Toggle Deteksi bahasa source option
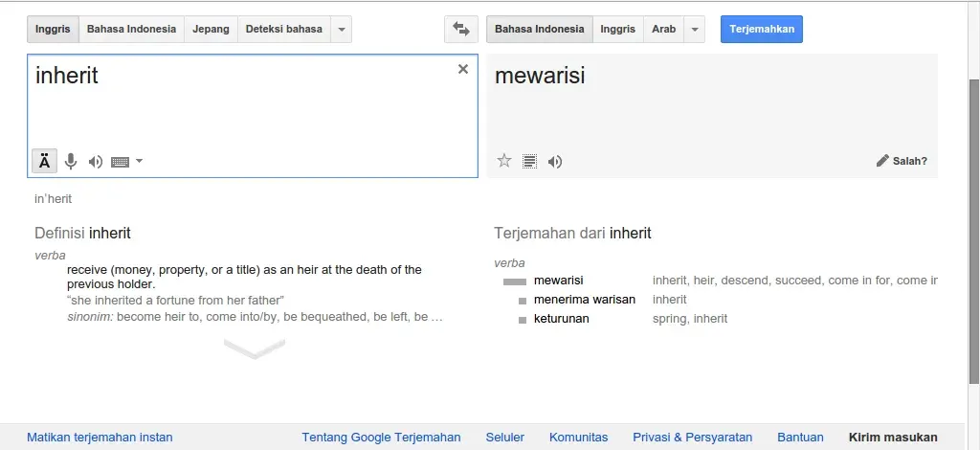Viewport: 980px width, 450px height. tap(283, 30)
